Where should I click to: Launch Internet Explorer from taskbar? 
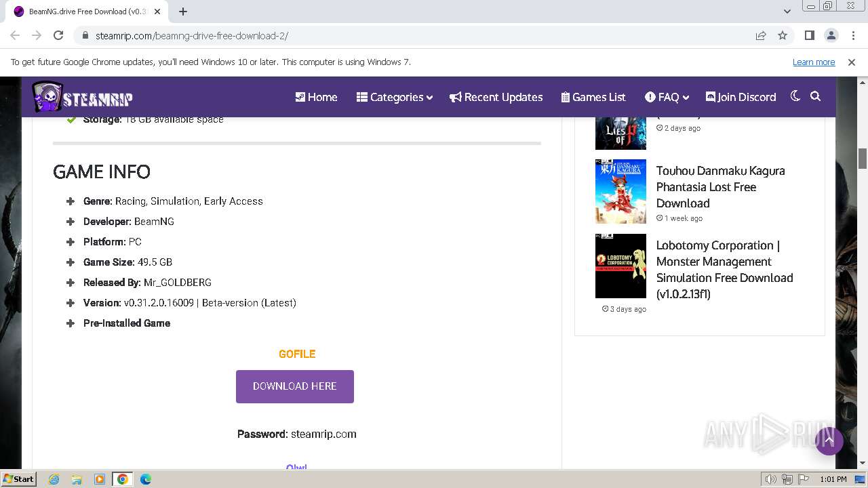click(x=54, y=479)
